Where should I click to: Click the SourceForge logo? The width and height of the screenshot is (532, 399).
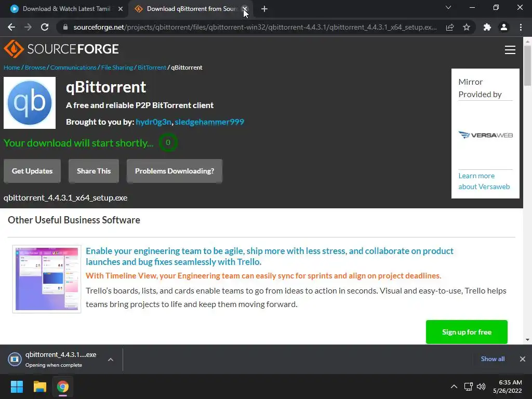click(61, 49)
